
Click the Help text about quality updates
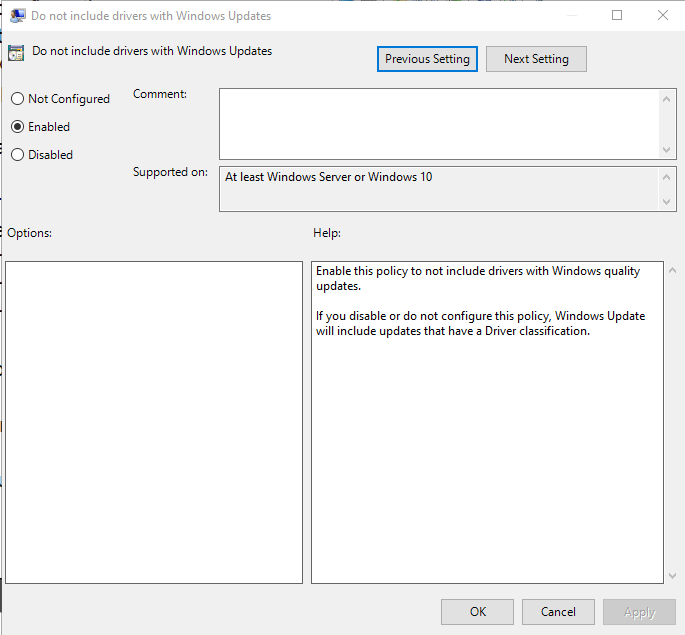pos(478,278)
